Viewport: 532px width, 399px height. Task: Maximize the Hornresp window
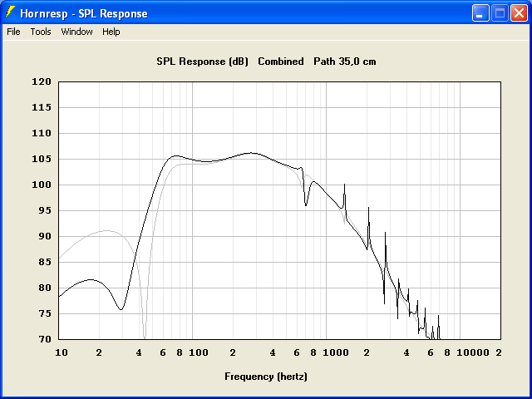click(500, 13)
